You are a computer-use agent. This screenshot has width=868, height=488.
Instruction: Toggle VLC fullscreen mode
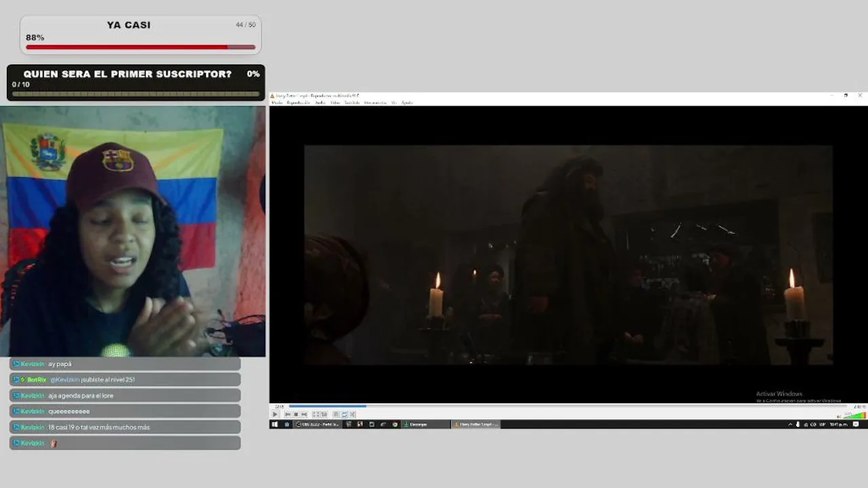[315, 414]
